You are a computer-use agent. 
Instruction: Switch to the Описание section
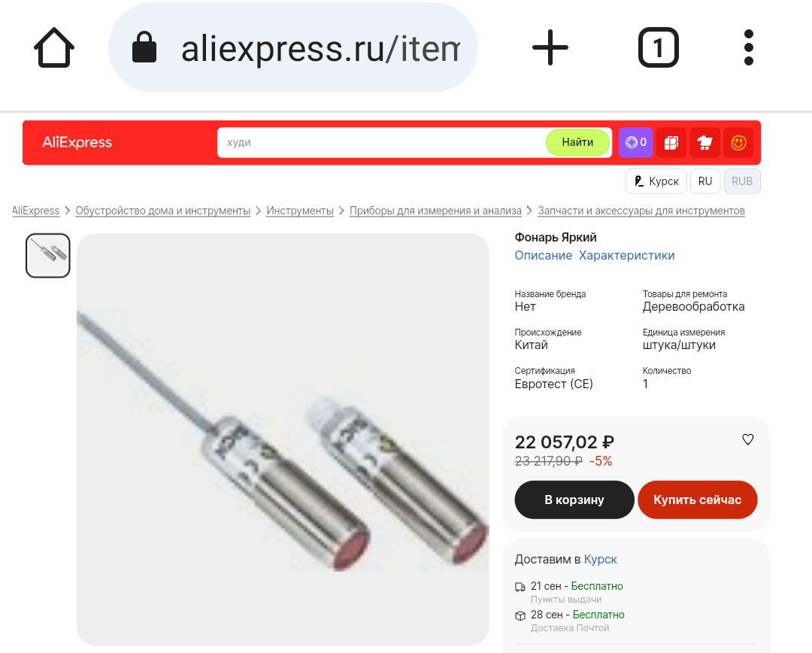pos(544,256)
